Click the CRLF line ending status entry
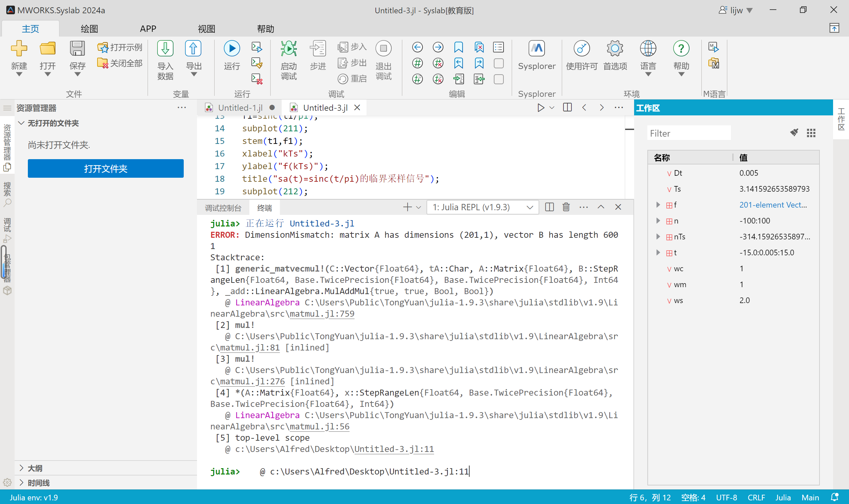849x504 pixels. (x=756, y=497)
